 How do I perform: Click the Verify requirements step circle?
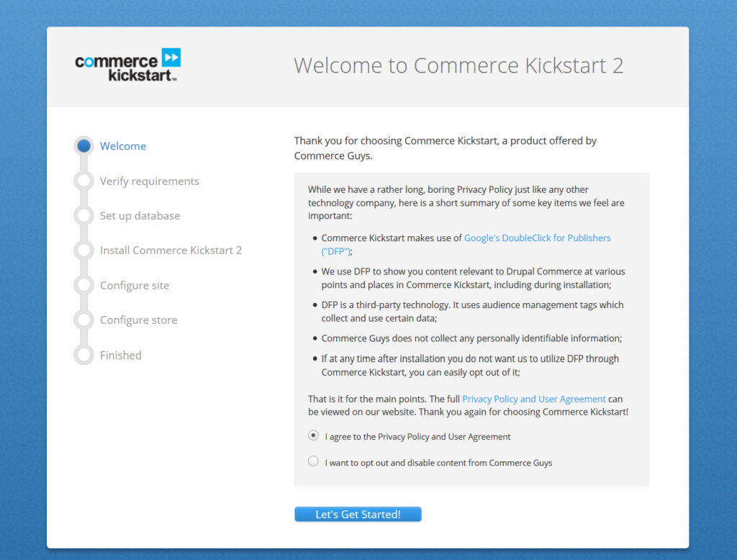pyautogui.click(x=84, y=181)
